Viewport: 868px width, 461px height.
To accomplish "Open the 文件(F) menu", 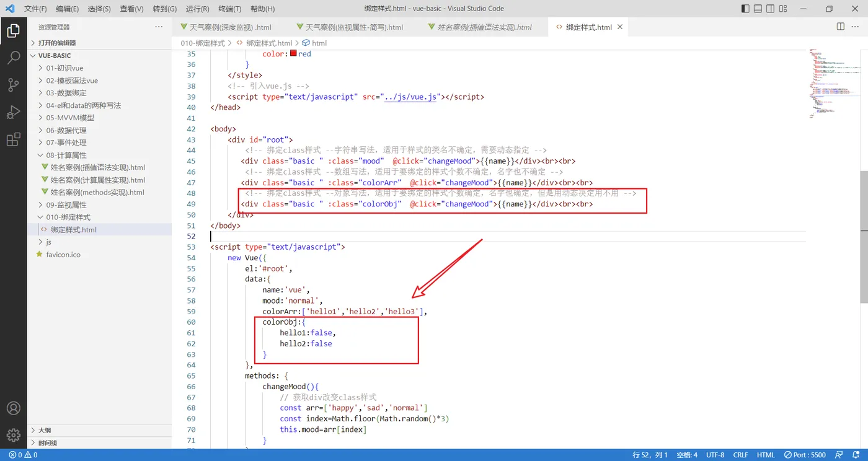I will [35, 9].
